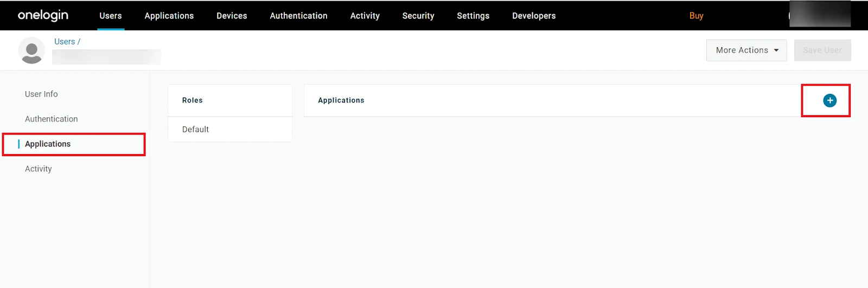Click the OneLogin logo

pyautogui.click(x=43, y=15)
